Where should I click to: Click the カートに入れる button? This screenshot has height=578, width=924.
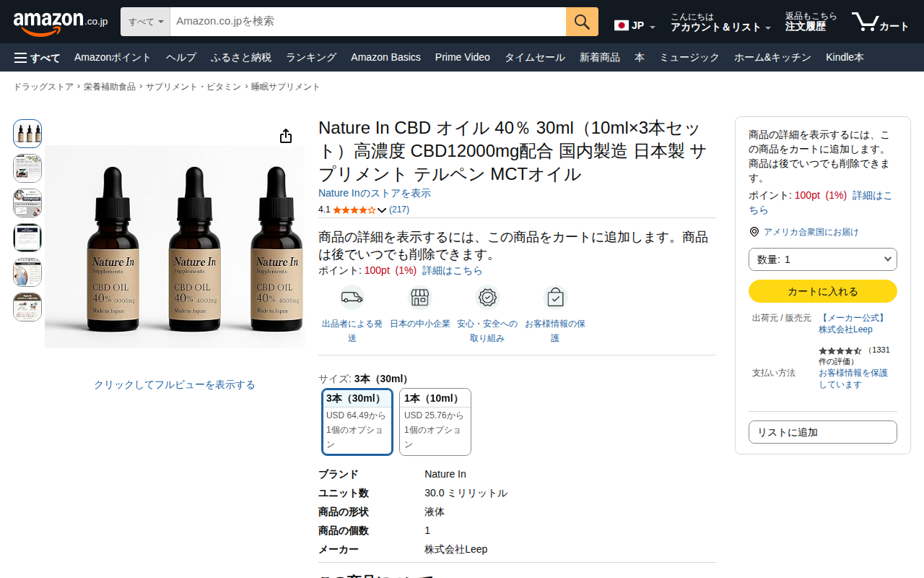pyautogui.click(x=823, y=291)
